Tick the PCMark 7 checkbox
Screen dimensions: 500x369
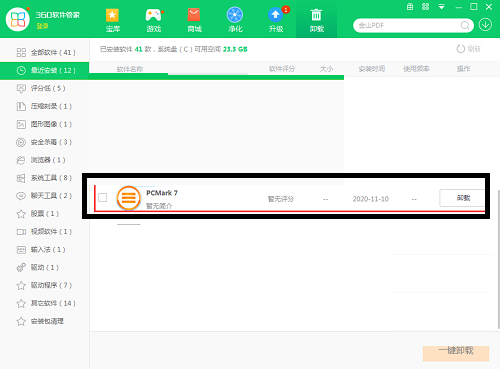(x=103, y=197)
